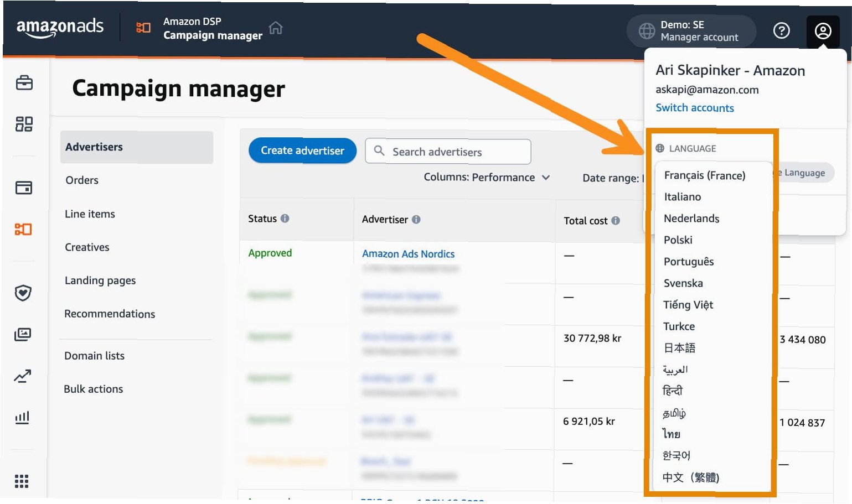Select the orange DSP icon in sidebar
The width and height of the screenshot is (852, 504).
coord(23,229)
